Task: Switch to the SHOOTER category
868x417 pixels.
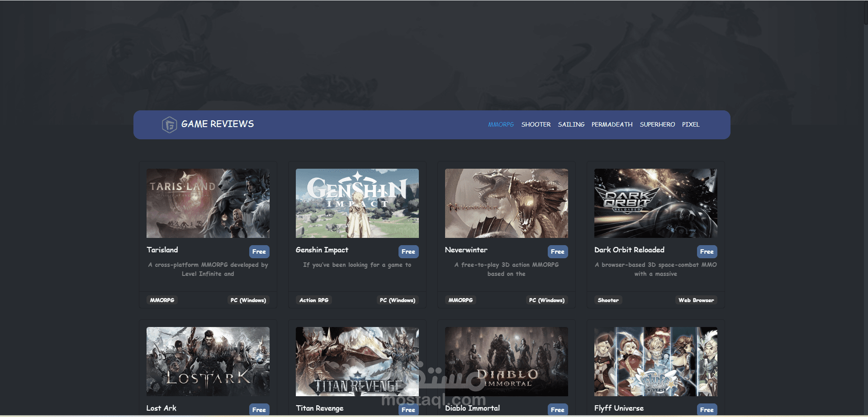Action: [536, 124]
